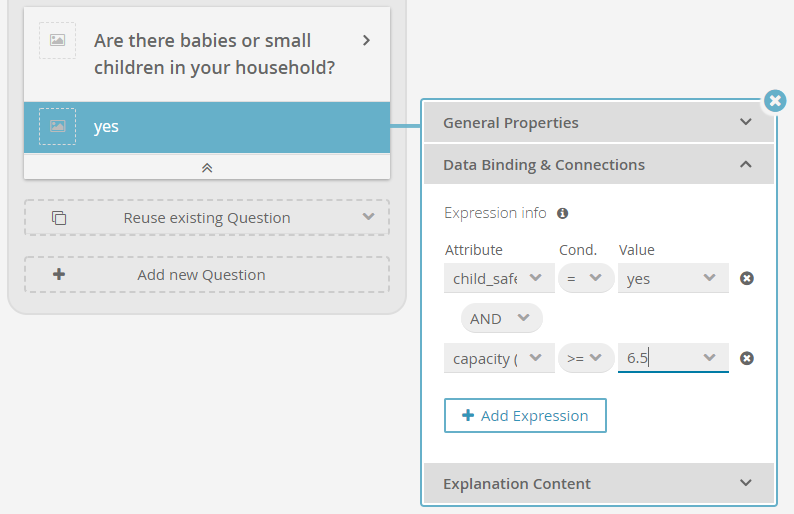Open the '>=' condition dropdown

[x=586, y=358]
